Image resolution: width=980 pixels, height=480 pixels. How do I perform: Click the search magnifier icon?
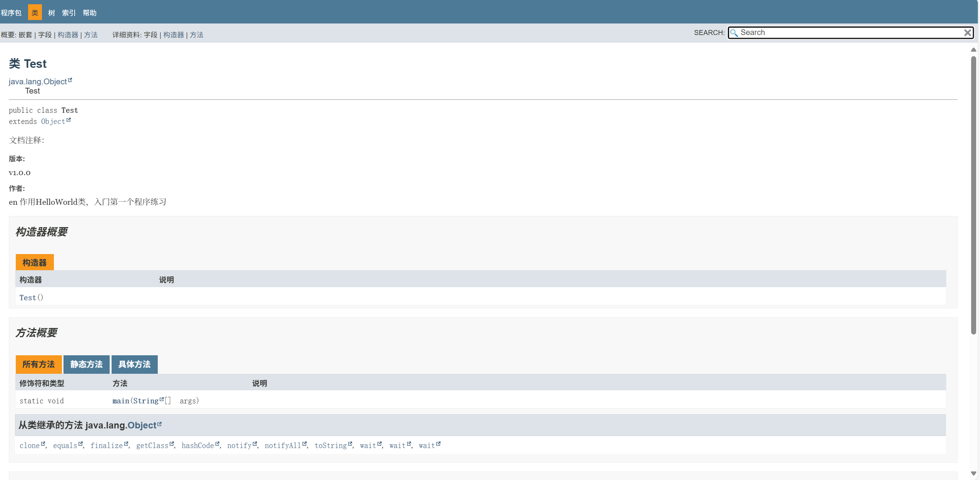(x=734, y=33)
